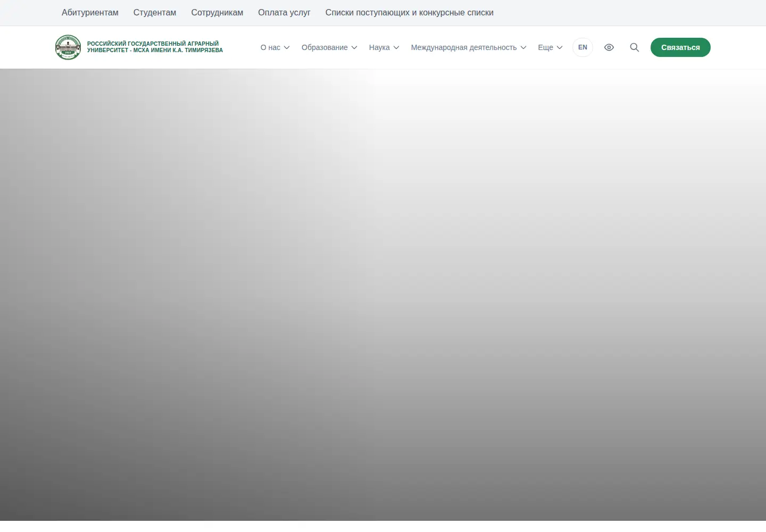766x532 pixels.
Task: Click the university emblem logo
Action: [68, 47]
